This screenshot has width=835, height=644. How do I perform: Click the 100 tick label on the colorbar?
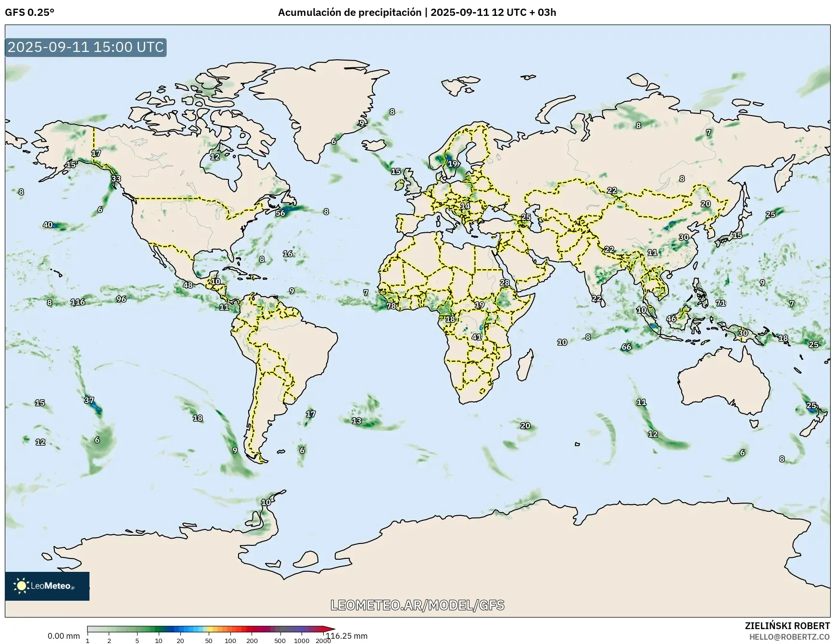click(x=230, y=641)
